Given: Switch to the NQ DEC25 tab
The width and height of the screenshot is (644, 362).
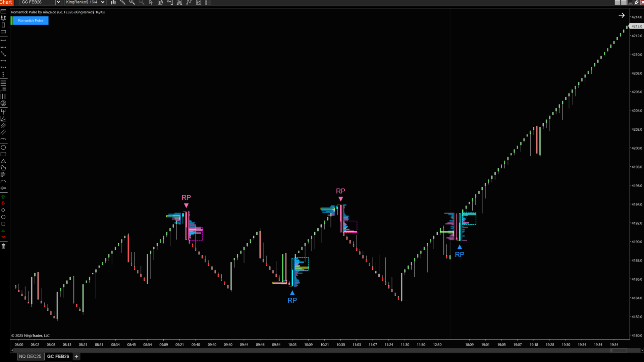Looking at the screenshot, I should [30, 356].
